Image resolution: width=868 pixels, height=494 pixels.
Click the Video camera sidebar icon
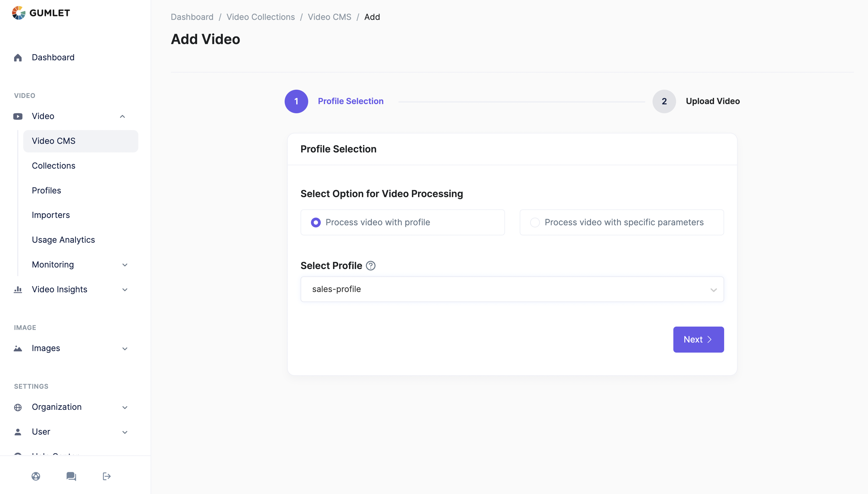click(18, 116)
